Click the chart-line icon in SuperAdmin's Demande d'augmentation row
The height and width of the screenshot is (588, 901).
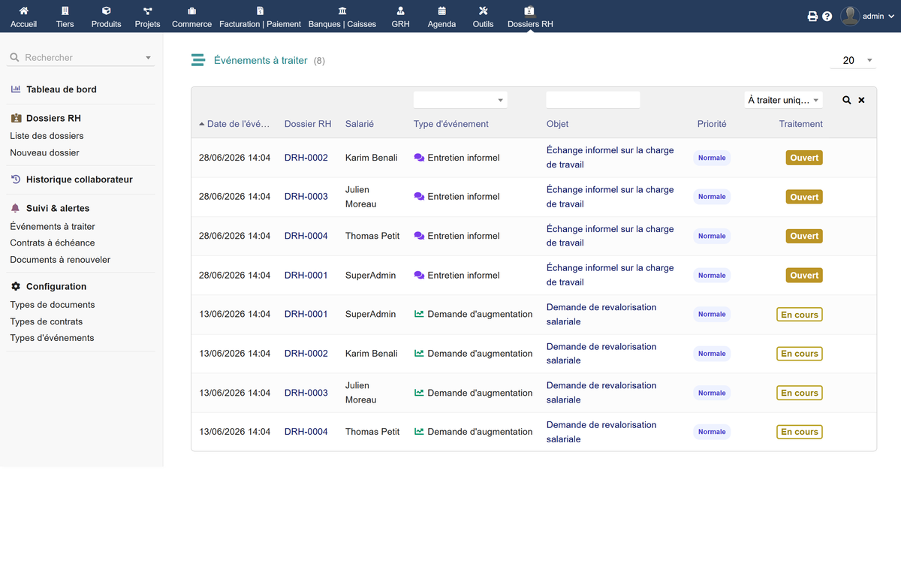(x=419, y=314)
